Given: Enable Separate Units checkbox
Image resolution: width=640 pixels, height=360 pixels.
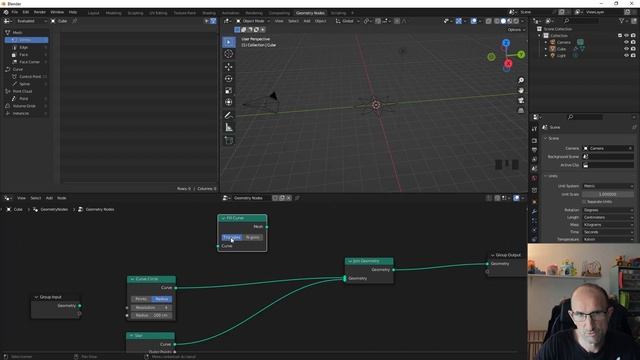Looking at the screenshot, I should click(x=584, y=202).
